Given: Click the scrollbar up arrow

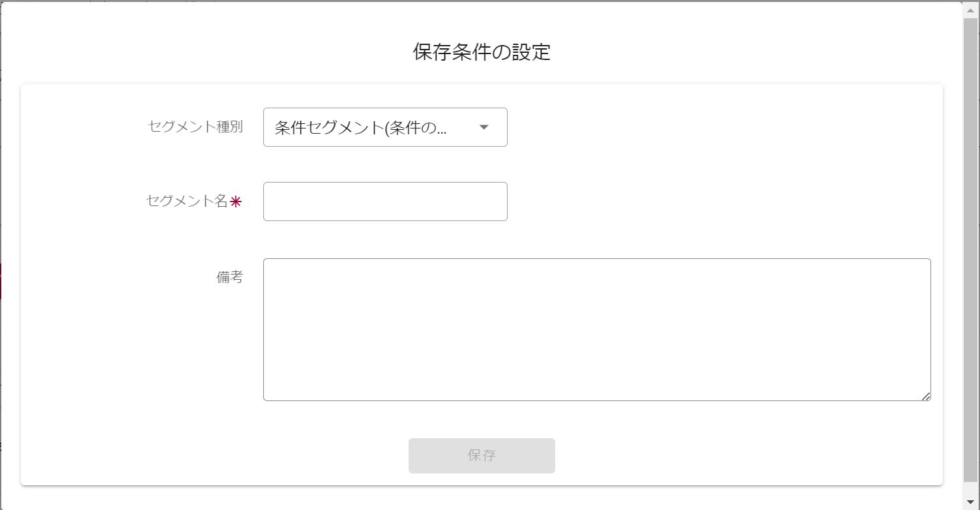Looking at the screenshot, I should click(970, 11).
